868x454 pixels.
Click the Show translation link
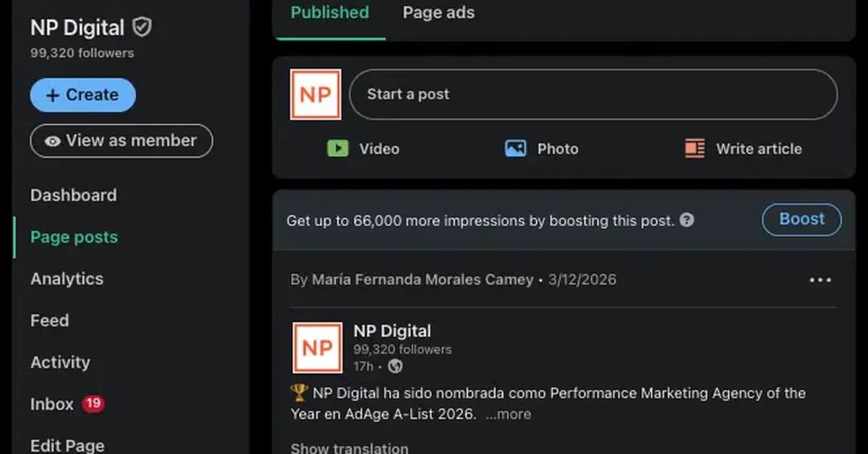click(349, 447)
